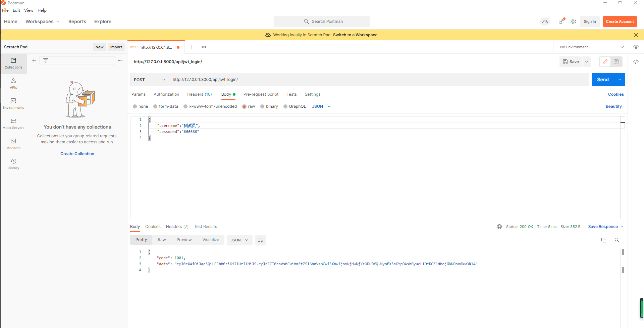Open the comments icon next to pencil
This screenshot has width=644, height=328.
tap(616, 62)
